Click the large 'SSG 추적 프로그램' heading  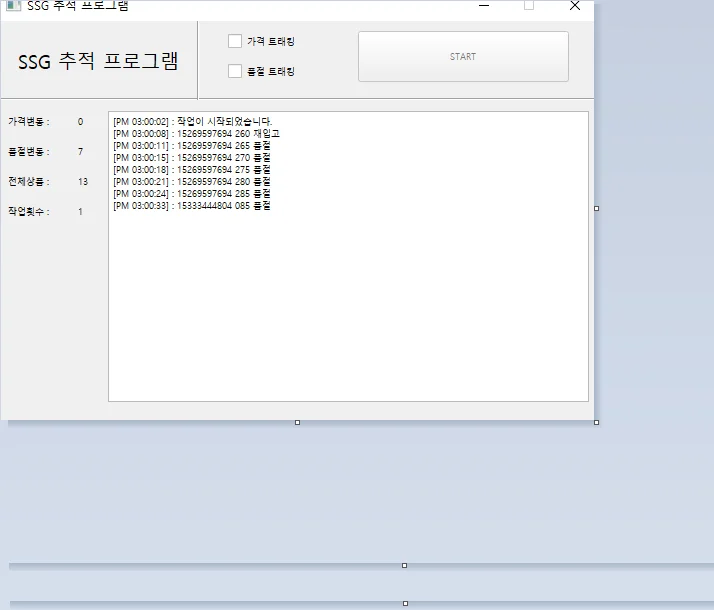coord(98,61)
